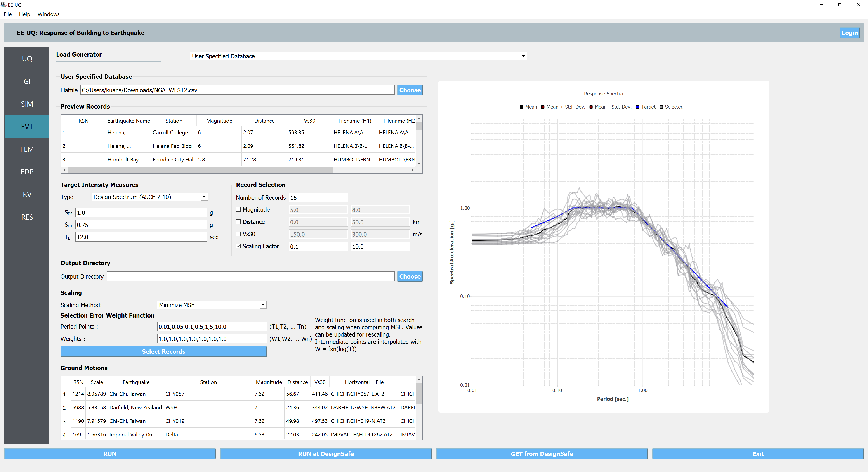This screenshot has width=868, height=472.
Task: Click the Exit button
Action: [x=758, y=454]
